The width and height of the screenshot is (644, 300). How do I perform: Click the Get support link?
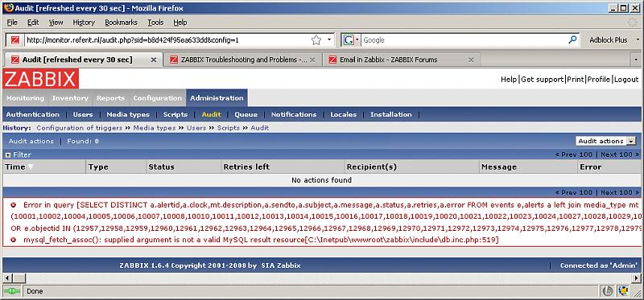pos(542,79)
